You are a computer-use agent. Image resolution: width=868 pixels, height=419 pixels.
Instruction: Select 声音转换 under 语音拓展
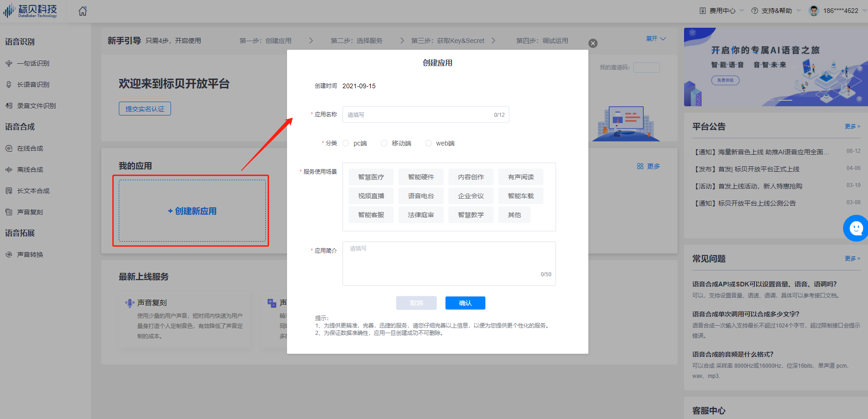pos(30,254)
